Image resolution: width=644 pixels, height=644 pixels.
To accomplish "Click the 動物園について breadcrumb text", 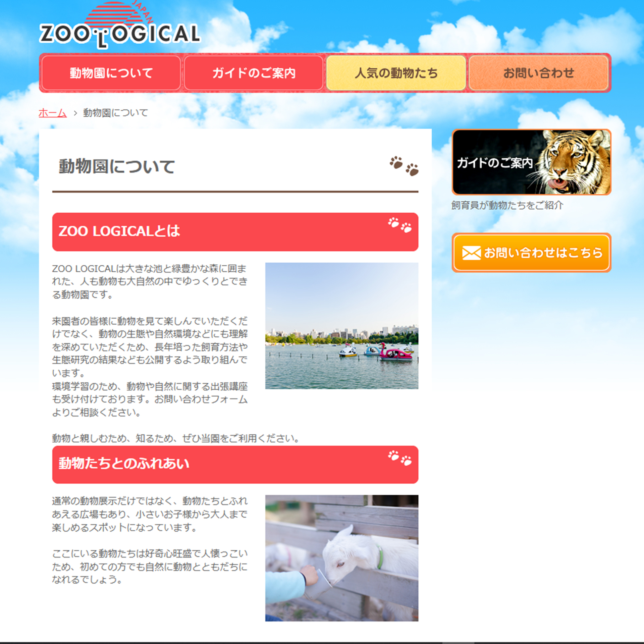I will [x=115, y=113].
